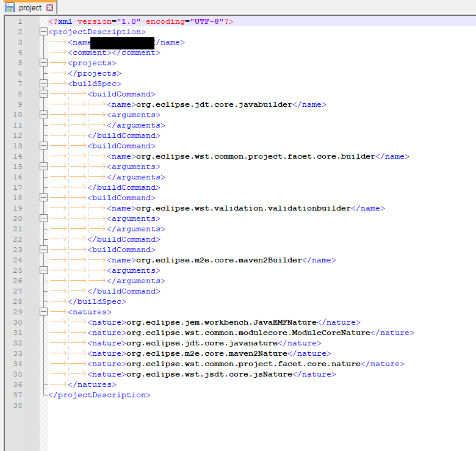Viewport: 476px width, 451px height.
Task: Collapse the buildSpec fold at line 7
Action: [44, 84]
